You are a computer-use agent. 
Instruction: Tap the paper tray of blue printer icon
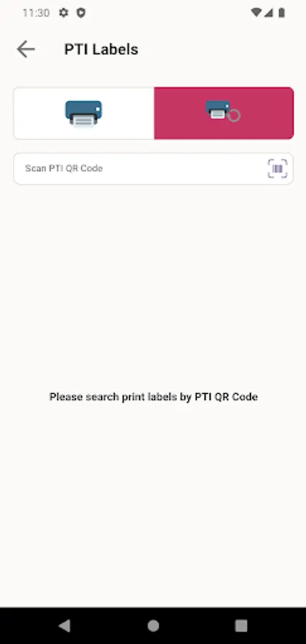[84, 121]
